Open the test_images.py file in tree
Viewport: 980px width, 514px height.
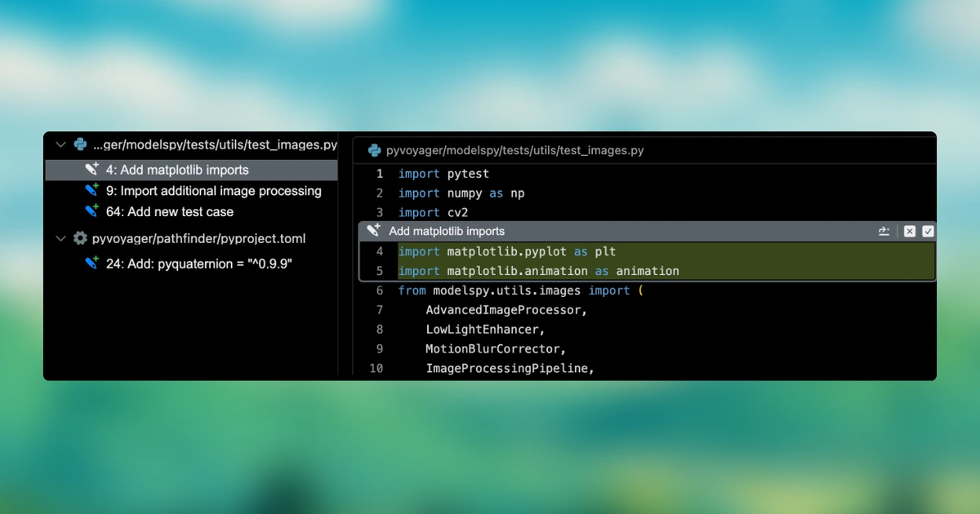[215, 144]
